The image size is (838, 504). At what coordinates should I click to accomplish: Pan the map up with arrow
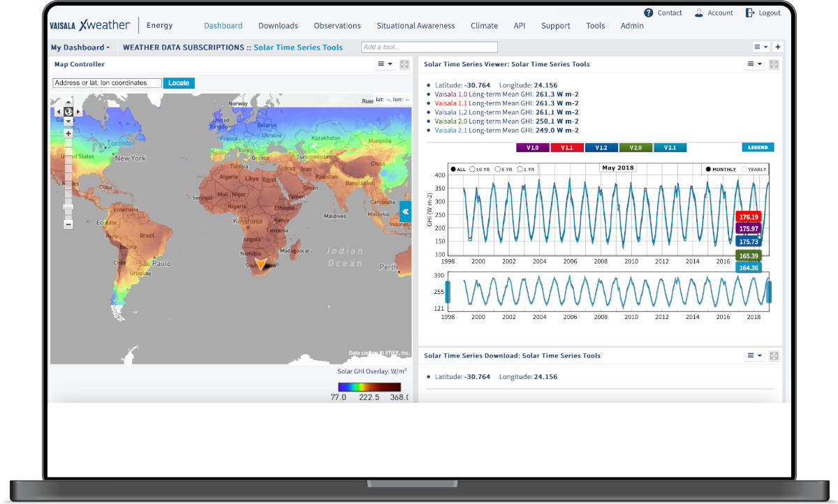(x=68, y=103)
